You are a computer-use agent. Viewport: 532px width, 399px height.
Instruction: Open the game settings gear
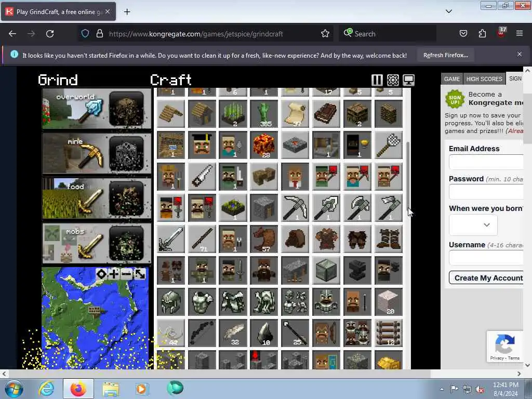[393, 80]
